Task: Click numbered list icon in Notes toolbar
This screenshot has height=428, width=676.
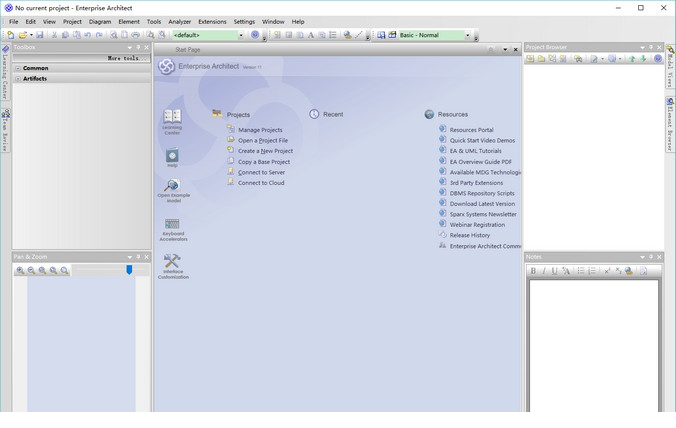Action: tap(592, 271)
